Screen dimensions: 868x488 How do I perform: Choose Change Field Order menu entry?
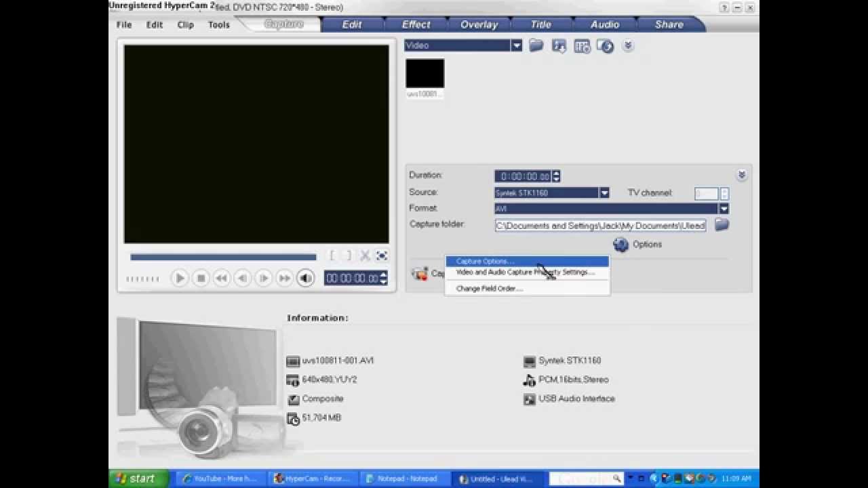click(x=527, y=289)
